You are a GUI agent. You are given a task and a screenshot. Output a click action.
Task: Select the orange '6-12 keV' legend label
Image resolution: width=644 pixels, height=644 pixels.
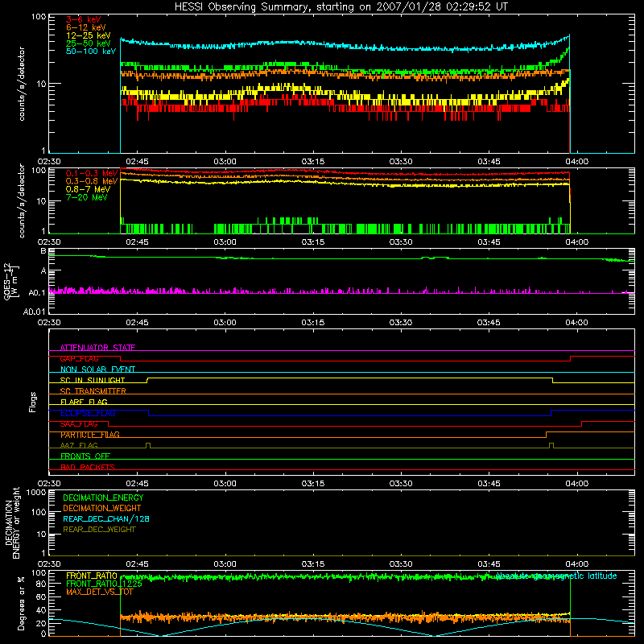pyautogui.click(x=86, y=27)
